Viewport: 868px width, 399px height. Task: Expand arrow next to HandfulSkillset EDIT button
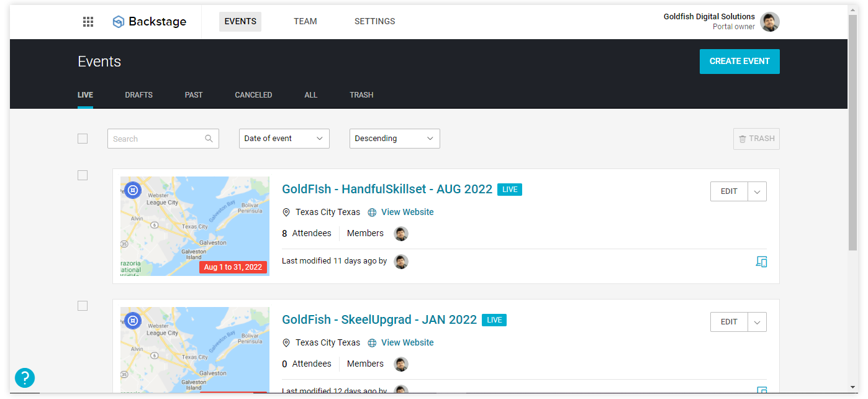tap(757, 191)
